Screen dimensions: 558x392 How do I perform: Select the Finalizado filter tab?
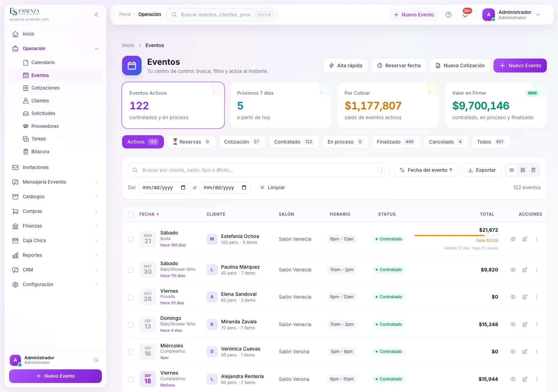click(396, 142)
